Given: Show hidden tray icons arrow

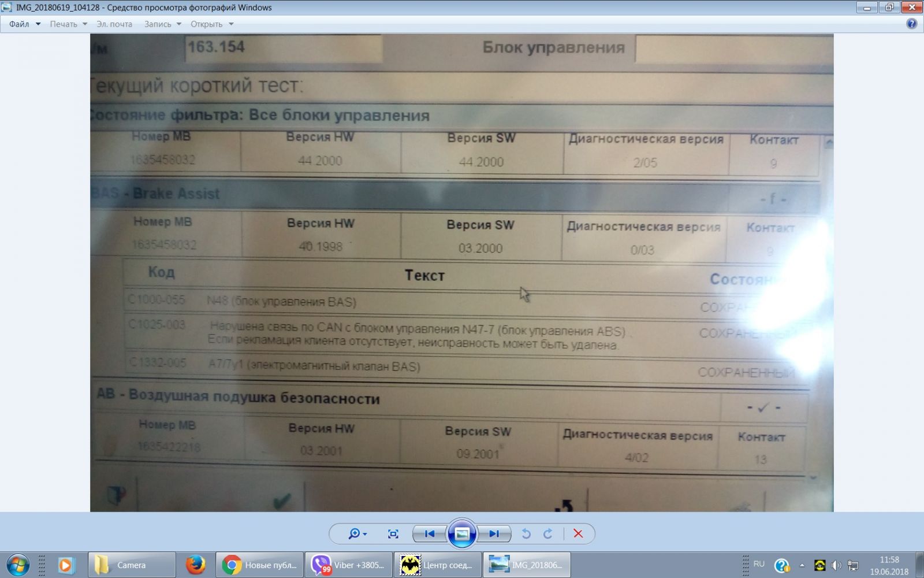Looking at the screenshot, I should pyautogui.click(x=802, y=565).
